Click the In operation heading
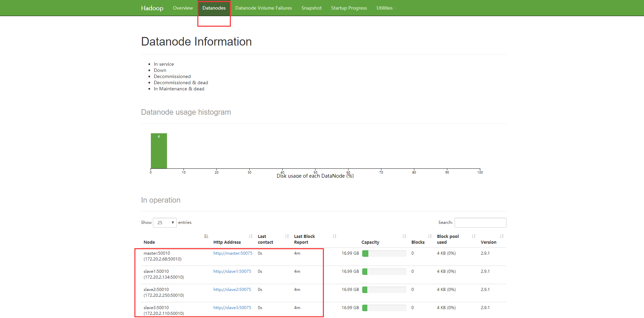The image size is (644, 318). click(161, 200)
